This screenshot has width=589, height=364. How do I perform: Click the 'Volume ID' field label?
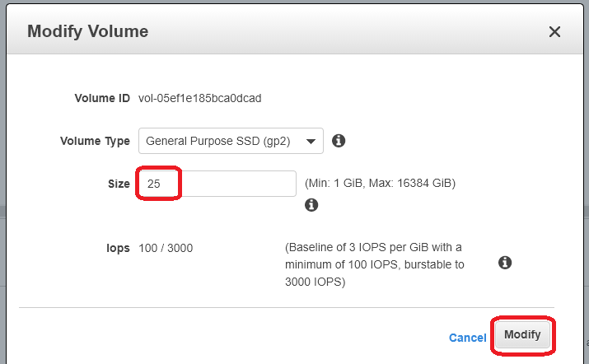coord(102,98)
